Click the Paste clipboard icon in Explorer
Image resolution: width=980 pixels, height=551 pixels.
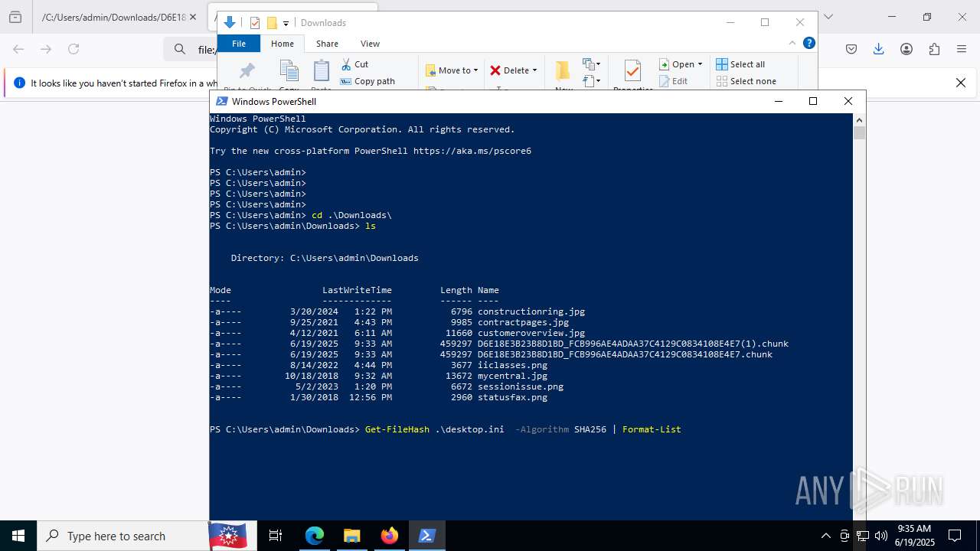tap(322, 71)
